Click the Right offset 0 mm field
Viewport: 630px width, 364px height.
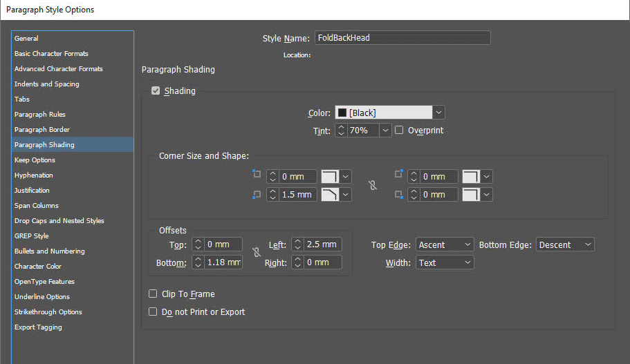tap(323, 262)
